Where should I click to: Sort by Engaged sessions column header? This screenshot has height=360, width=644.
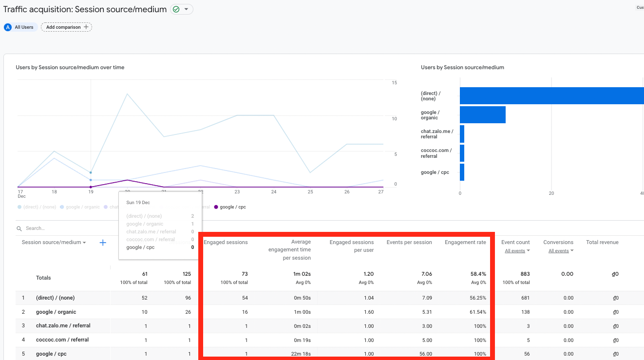coord(226,242)
